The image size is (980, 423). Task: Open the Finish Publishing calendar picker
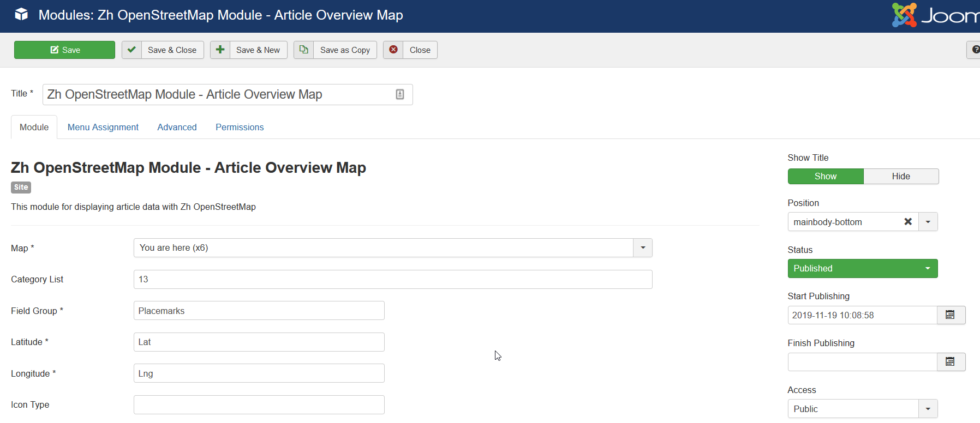click(951, 362)
